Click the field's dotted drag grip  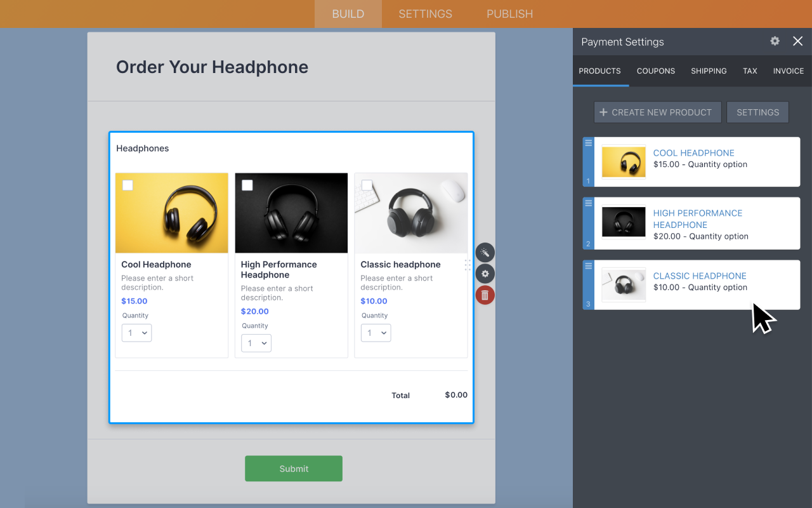(468, 265)
